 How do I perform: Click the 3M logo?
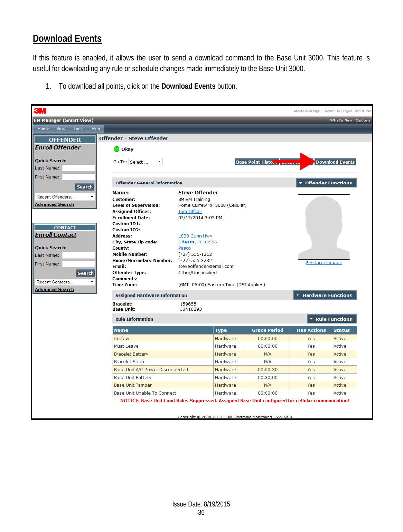[x=40, y=111]
